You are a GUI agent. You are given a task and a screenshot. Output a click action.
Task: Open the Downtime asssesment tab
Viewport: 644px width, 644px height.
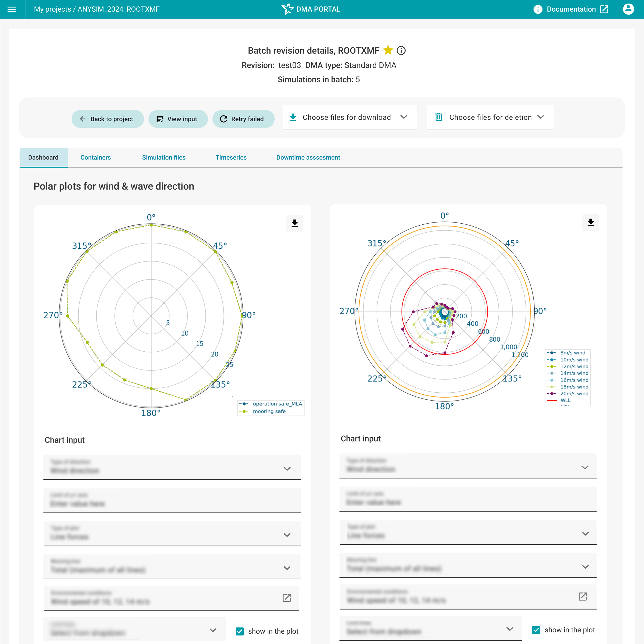pyautogui.click(x=308, y=158)
